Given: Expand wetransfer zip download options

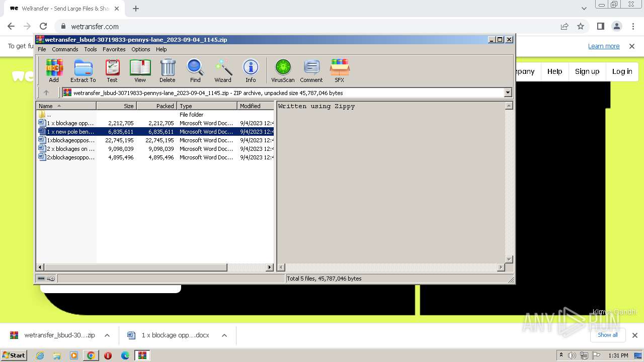Looking at the screenshot, I should (x=107, y=335).
